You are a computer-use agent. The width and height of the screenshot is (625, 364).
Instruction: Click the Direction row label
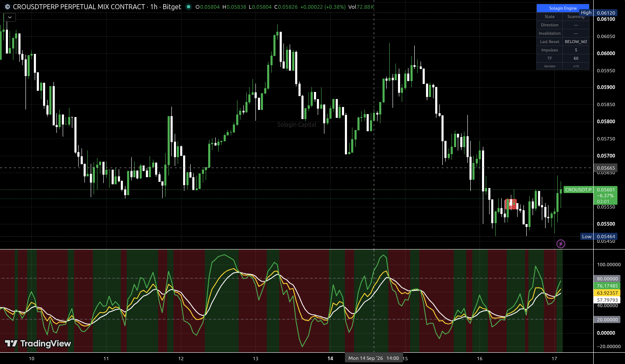[549, 25]
